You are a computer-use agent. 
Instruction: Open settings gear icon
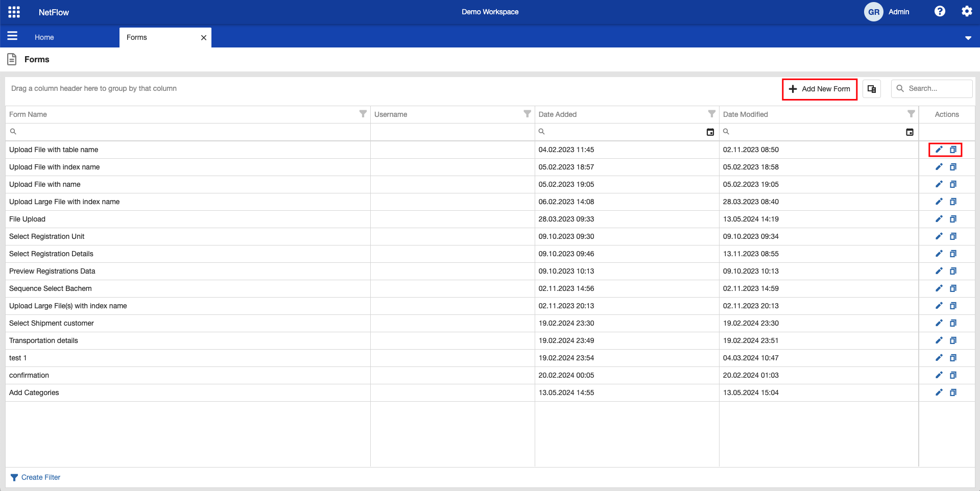[x=967, y=11]
